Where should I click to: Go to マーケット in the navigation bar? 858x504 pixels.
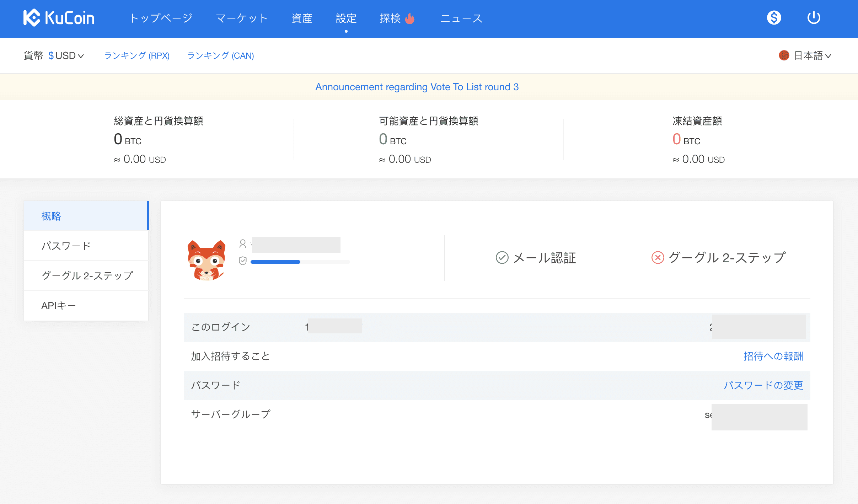[x=242, y=18]
